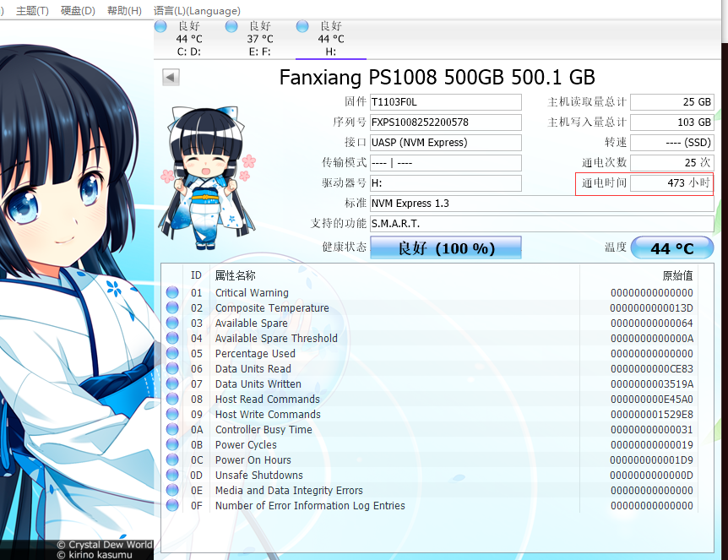Screen dimensions: 728x560
Task: Select the Data Units Written attribute name
Action: pos(258,384)
